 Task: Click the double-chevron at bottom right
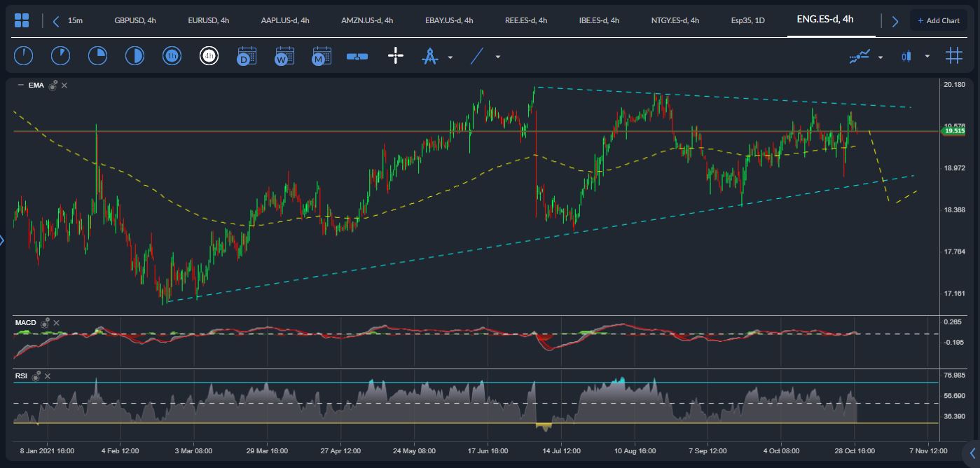(972, 452)
